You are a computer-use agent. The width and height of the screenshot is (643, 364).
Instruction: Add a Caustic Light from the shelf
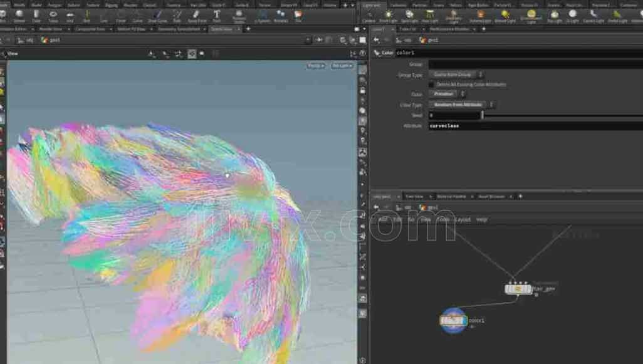coord(593,16)
